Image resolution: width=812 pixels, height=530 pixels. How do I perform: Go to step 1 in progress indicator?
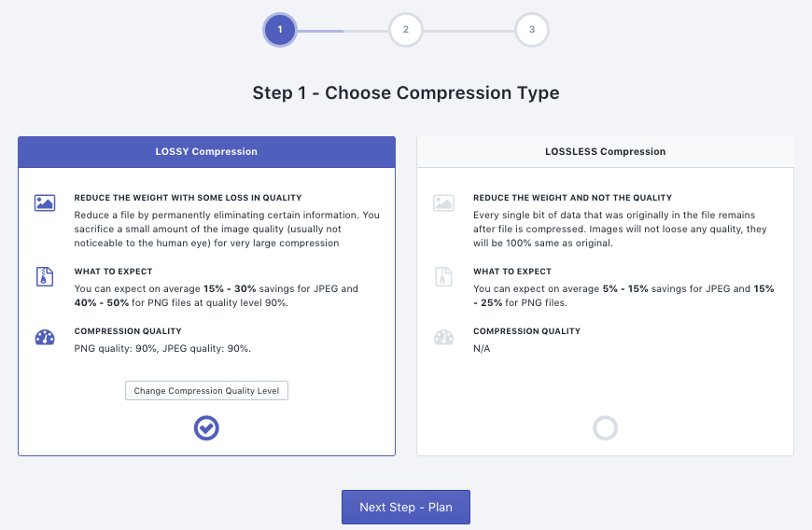click(280, 30)
